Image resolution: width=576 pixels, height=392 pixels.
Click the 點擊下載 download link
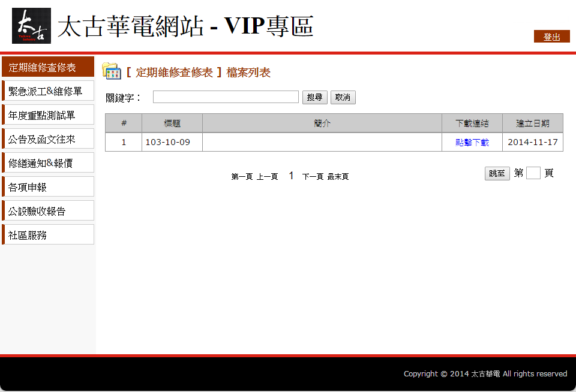pos(472,143)
